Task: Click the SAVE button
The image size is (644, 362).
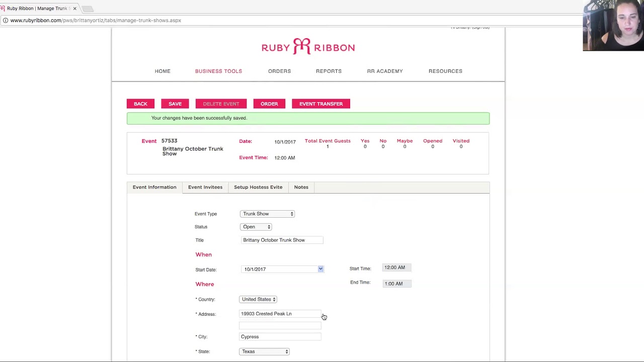Action: [x=175, y=104]
